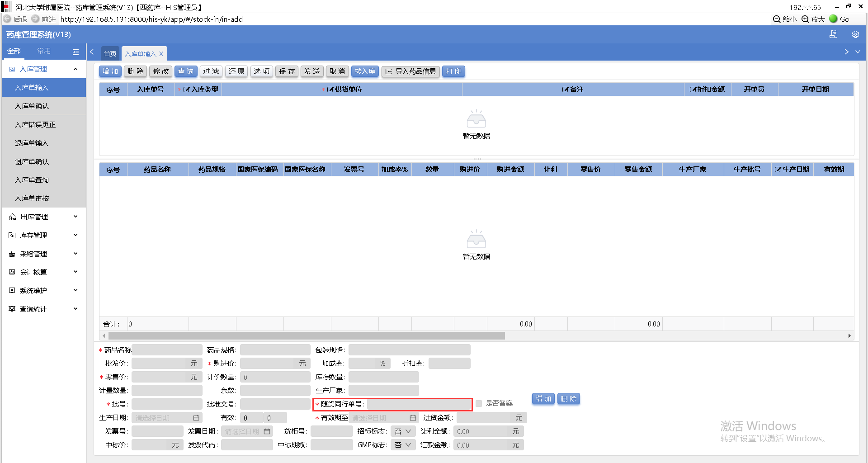Click the zoom out magnifier icon
This screenshot has width=868, height=463.
777,19
